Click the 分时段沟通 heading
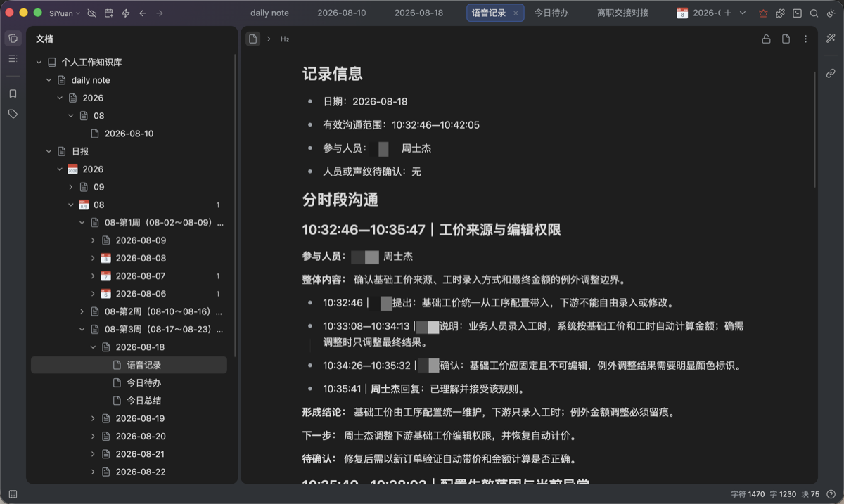844x504 pixels. pyautogui.click(x=340, y=200)
